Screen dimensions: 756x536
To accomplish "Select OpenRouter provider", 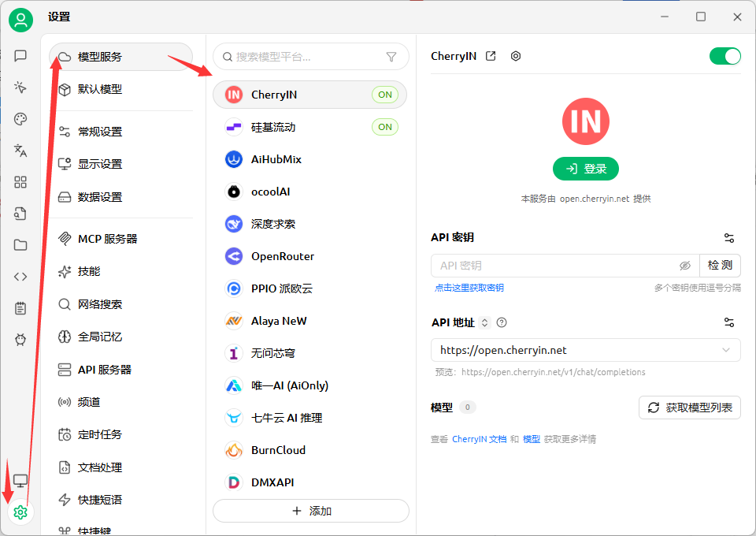I will (310, 256).
